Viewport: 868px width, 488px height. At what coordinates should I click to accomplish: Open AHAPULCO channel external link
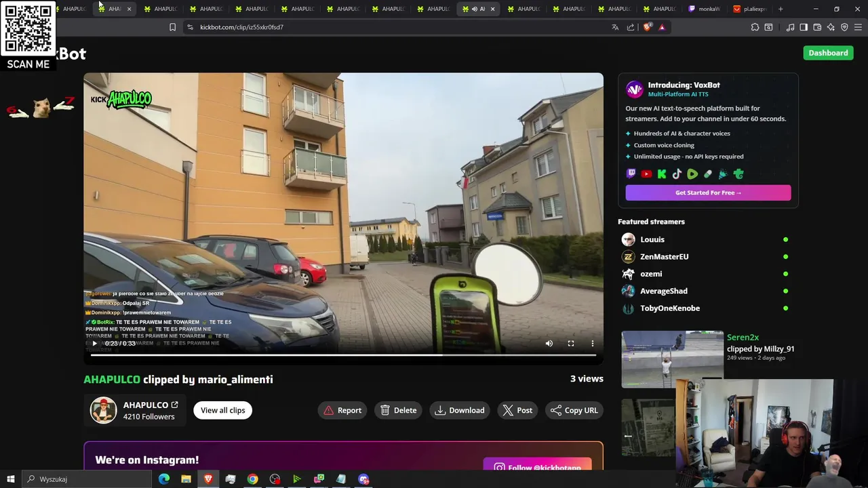point(174,405)
